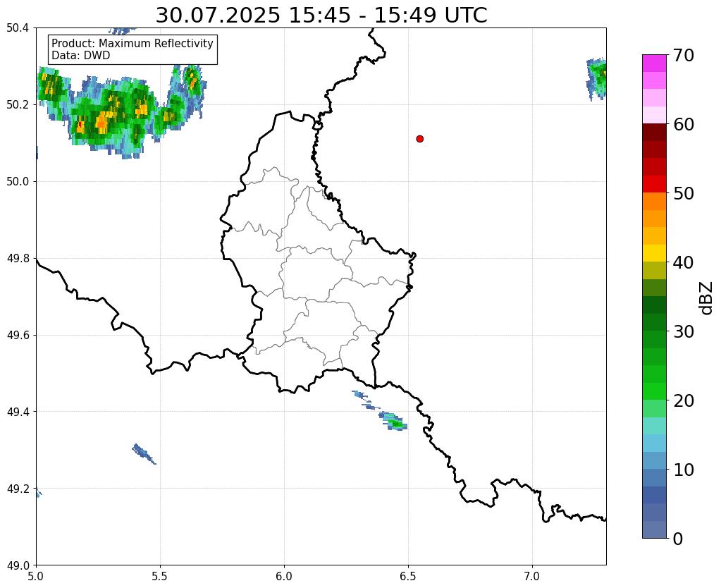Click the 'Product: Maximum Reflectivity' label
This screenshot has height=588, width=721.
[x=133, y=43]
